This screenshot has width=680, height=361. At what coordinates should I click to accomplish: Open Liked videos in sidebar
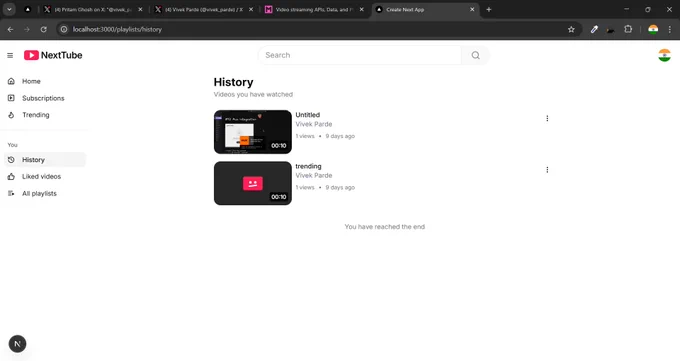pyautogui.click(x=46, y=177)
